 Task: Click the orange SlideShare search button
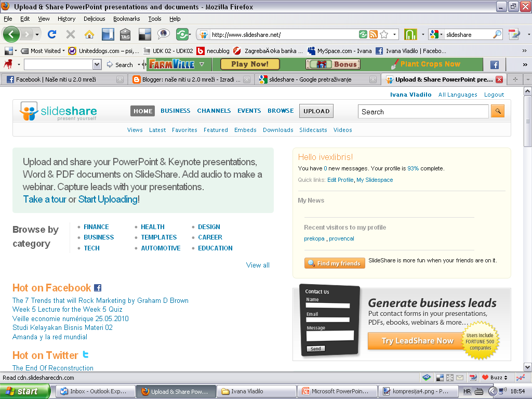coord(498,111)
